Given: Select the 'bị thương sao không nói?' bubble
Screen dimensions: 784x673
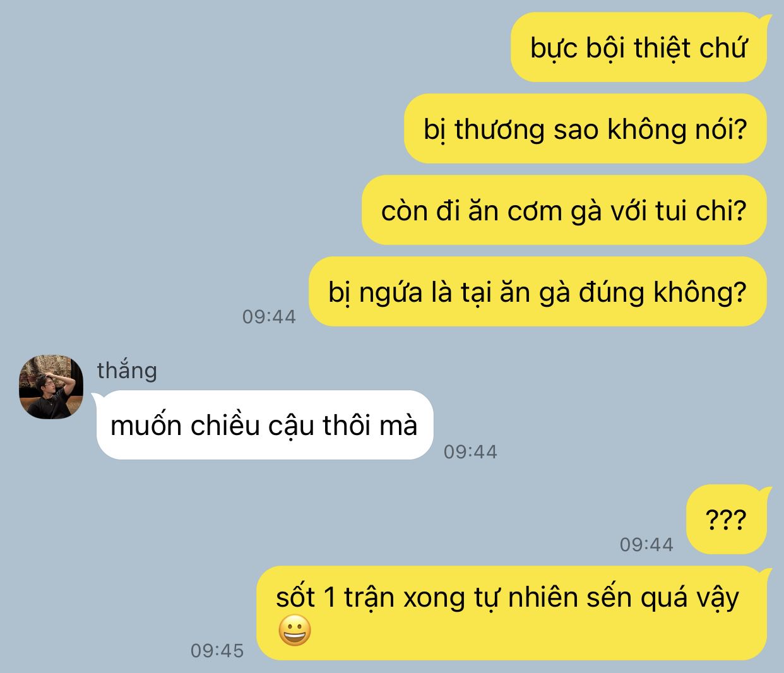Looking at the screenshot, I should (585, 129).
